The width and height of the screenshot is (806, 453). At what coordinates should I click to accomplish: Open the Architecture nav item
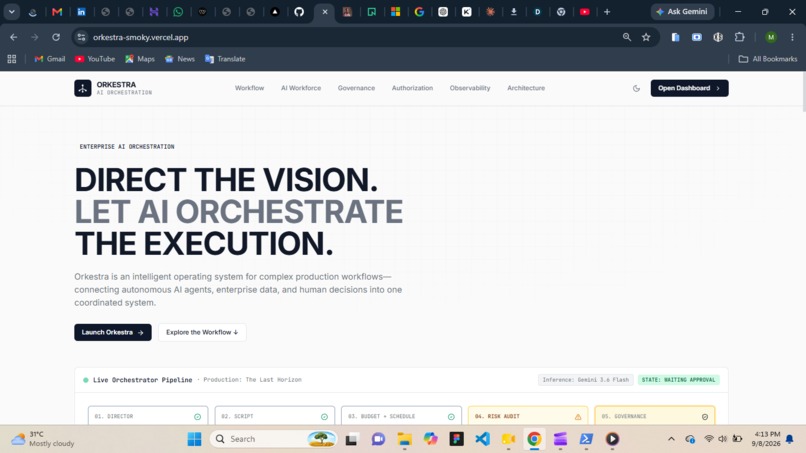[x=526, y=88]
